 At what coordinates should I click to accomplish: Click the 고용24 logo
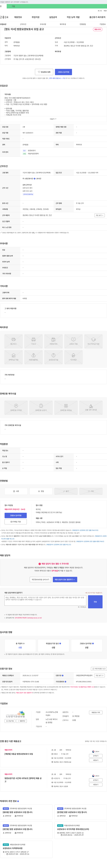click(x=4, y=17)
